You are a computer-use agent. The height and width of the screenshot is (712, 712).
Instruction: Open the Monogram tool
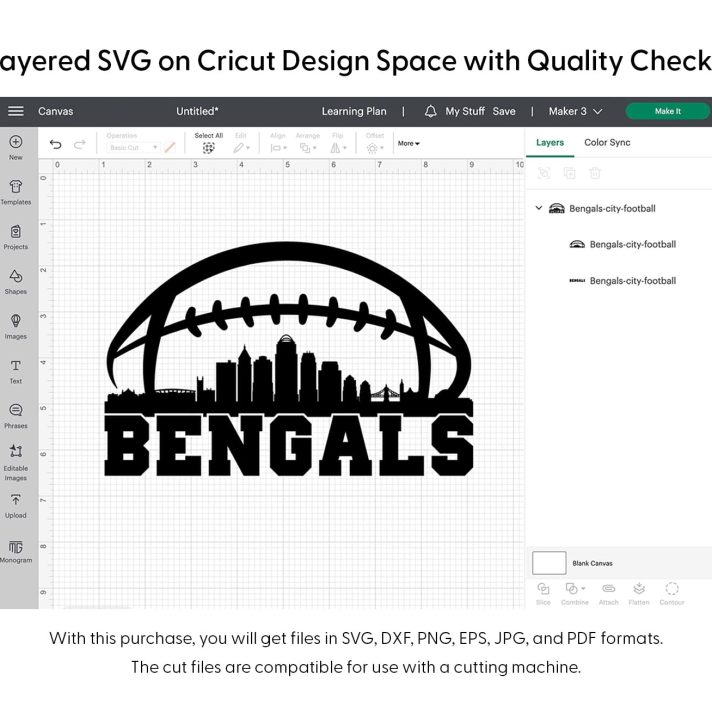[15, 551]
